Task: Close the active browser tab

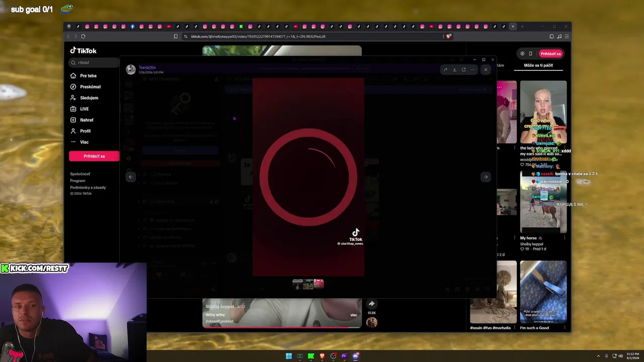Action: [x=513, y=26]
